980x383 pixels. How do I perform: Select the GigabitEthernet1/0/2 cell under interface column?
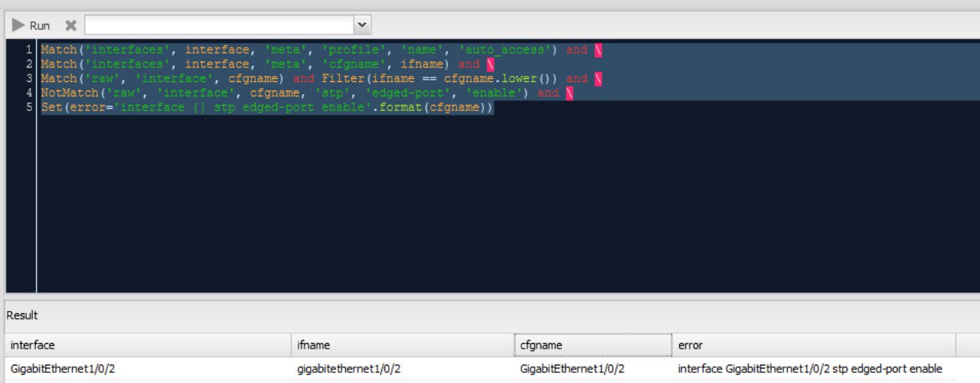point(149,368)
